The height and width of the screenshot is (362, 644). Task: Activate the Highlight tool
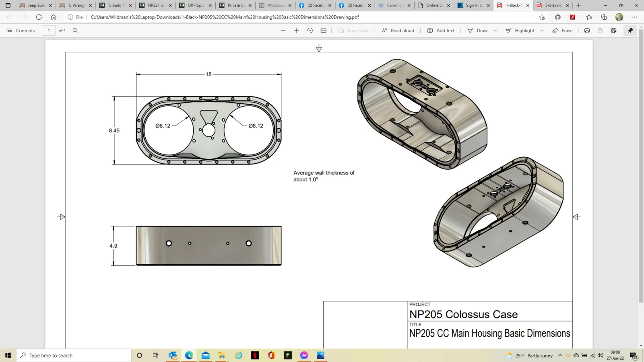coord(520,31)
